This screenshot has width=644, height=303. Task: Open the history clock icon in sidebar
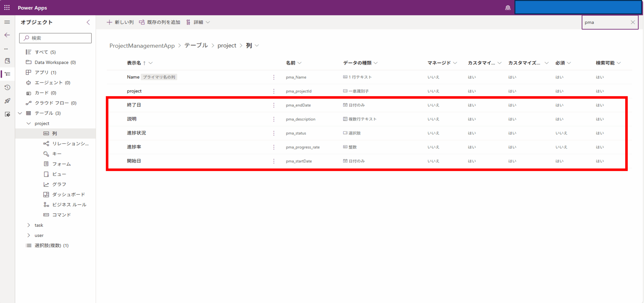pyautogui.click(x=7, y=87)
